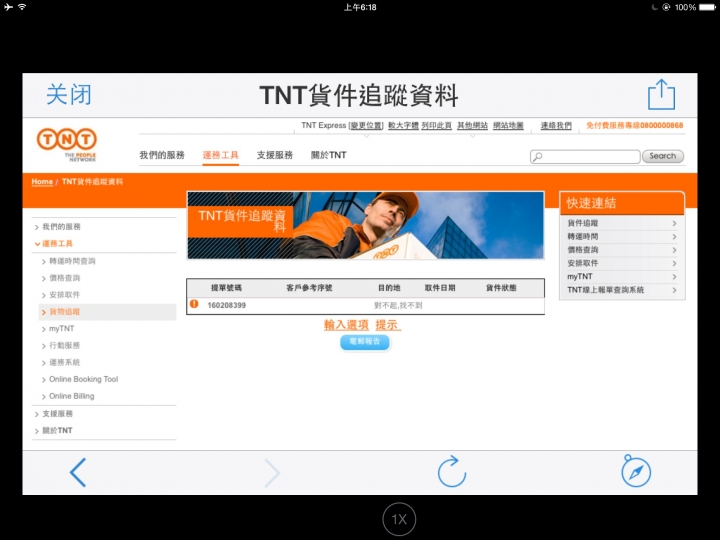720x540 pixels.
Task: Tap the forward arrow in the bottom bar
Action: tap(272, 472)
